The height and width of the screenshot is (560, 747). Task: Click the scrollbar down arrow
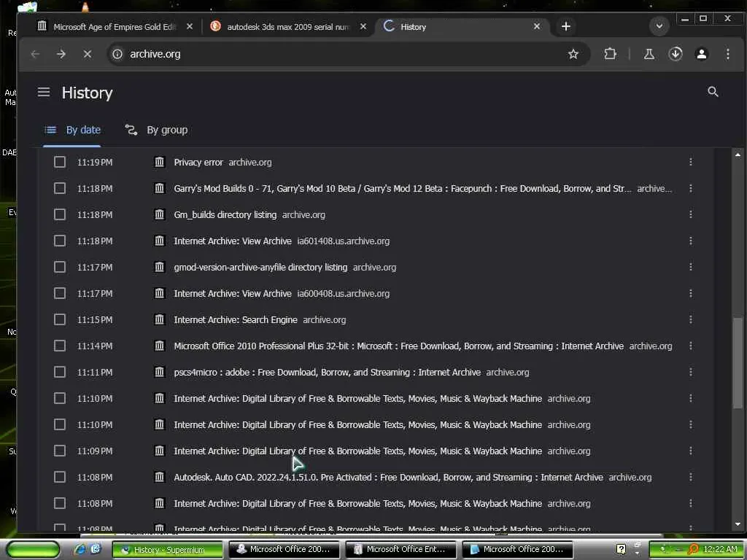pyautogui.click(x=738, y=524)
